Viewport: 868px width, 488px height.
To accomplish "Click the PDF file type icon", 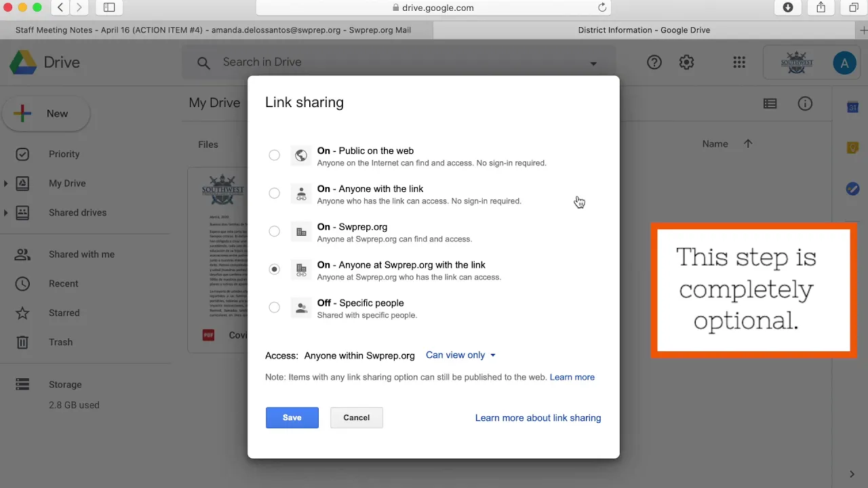I will (208, 335).
